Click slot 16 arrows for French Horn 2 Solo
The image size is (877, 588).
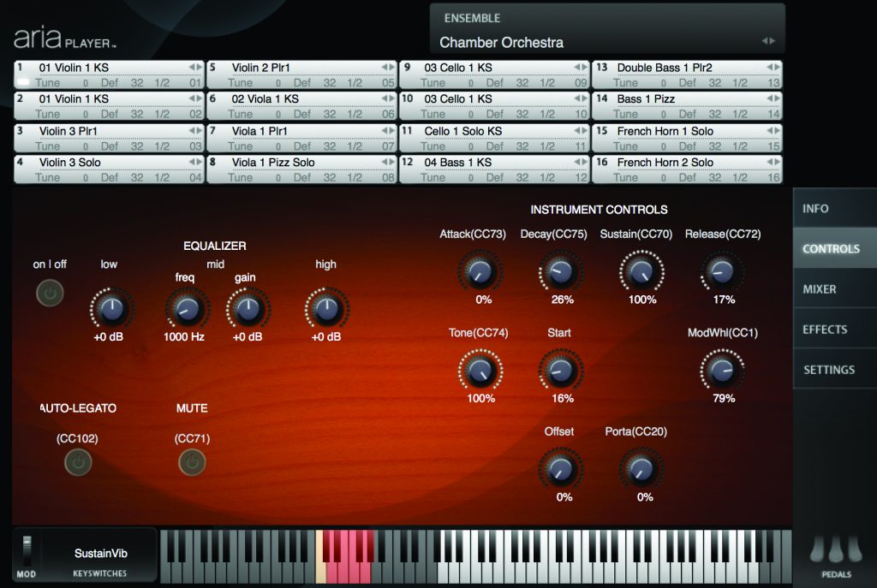[773, 162]
